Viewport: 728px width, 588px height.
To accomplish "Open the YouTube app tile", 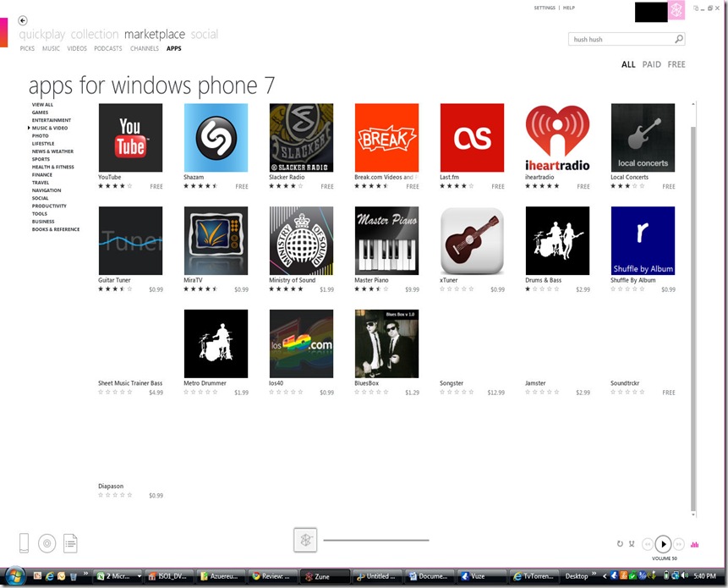I will point(130,137).
